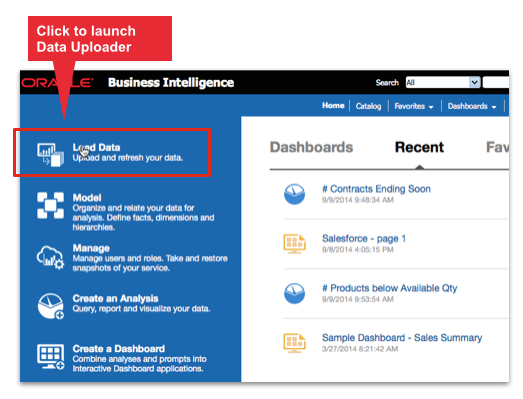Viewport: 523px width, 399px height.
Task: Click the timestamp '9/8/2014 4:05:15 PM'
Action: tap(358, 250)
